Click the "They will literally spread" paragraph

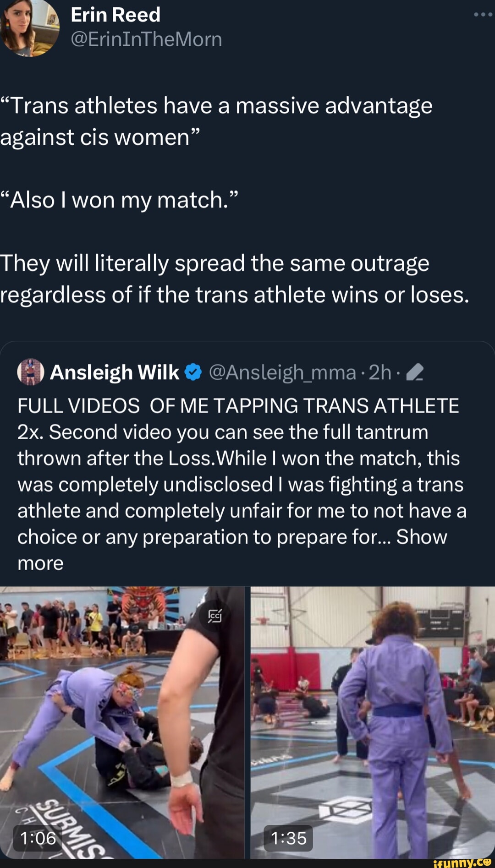click(x=234, y=279)
